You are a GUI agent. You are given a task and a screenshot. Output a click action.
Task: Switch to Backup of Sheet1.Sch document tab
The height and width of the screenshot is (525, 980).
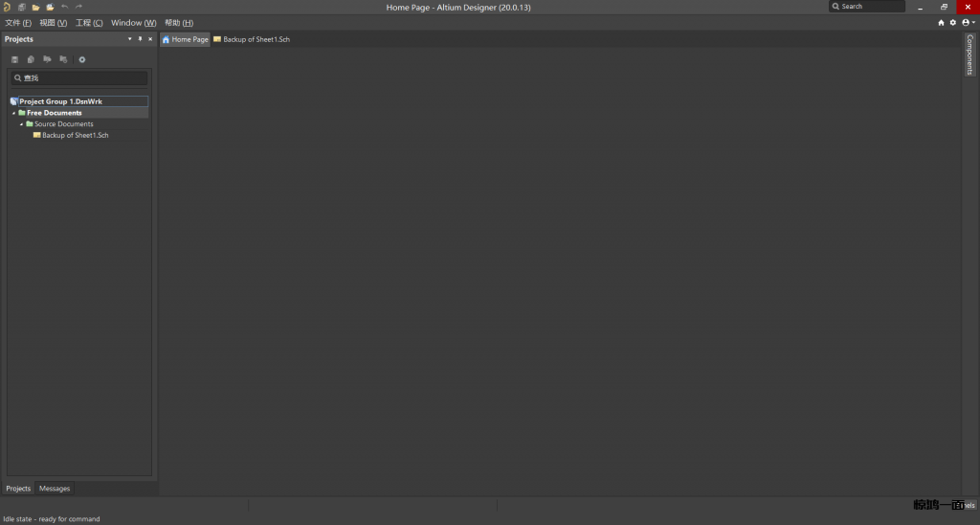pos(252,39)
